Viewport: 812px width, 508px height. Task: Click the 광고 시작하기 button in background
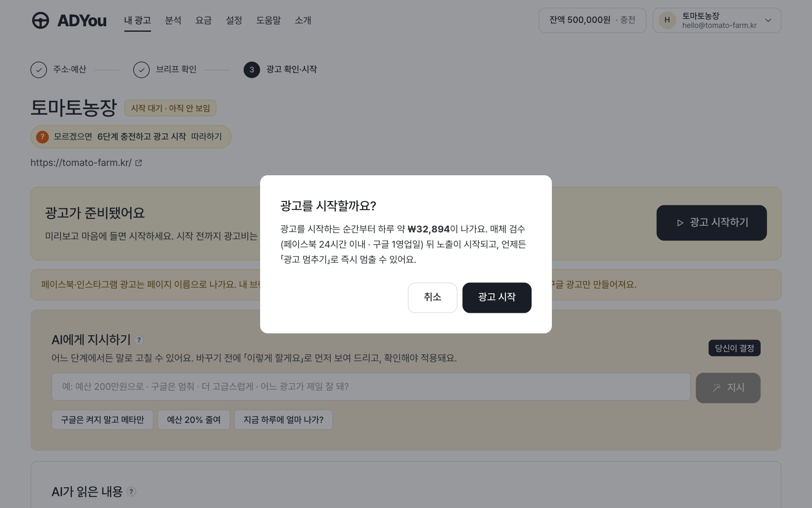point(711,223)
